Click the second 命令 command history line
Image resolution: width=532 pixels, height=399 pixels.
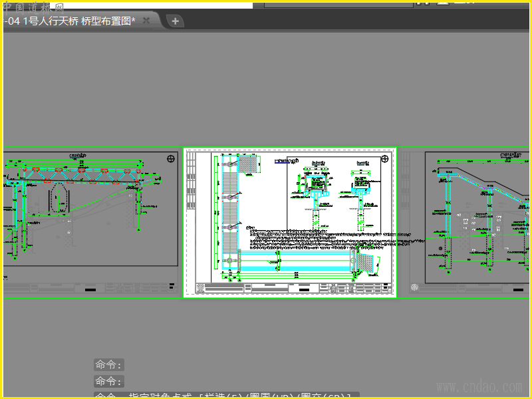(108, 381)
